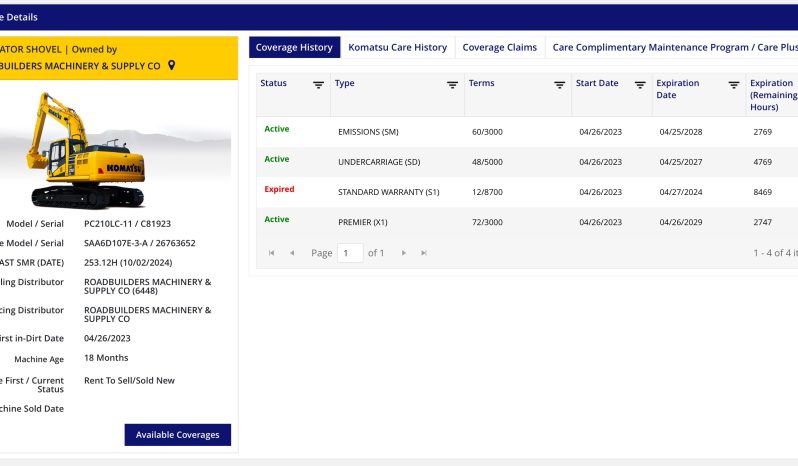Image resolution: width=798 pixels, height=466 pixels.
Task: Open the Type column filter icon
Action: click(x=452, y=85)
